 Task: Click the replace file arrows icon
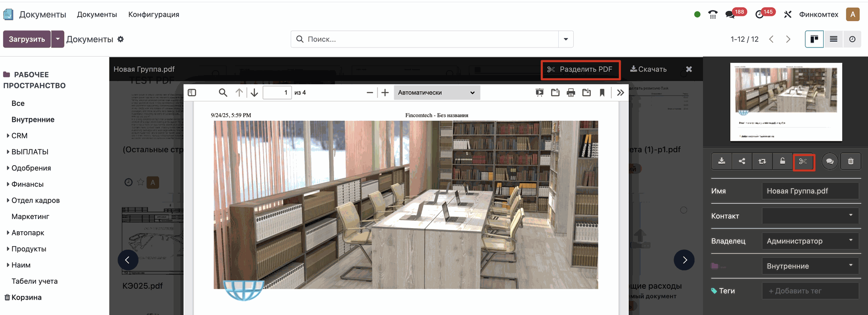pos(762,161)
